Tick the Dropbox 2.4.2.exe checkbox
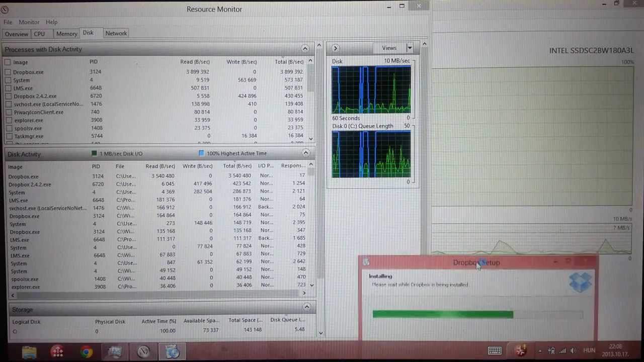The image size is (644, 362). (x=8, y=96)
